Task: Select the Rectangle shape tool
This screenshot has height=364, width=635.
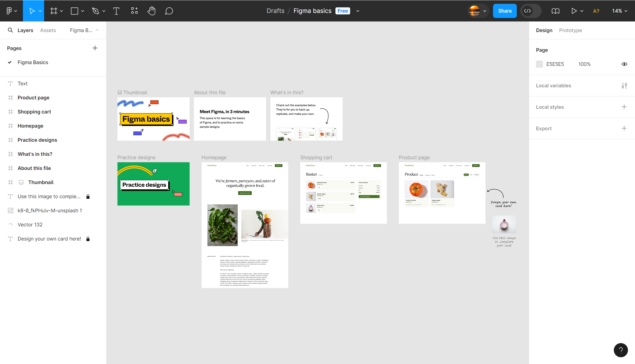Action: pos(75,11)
